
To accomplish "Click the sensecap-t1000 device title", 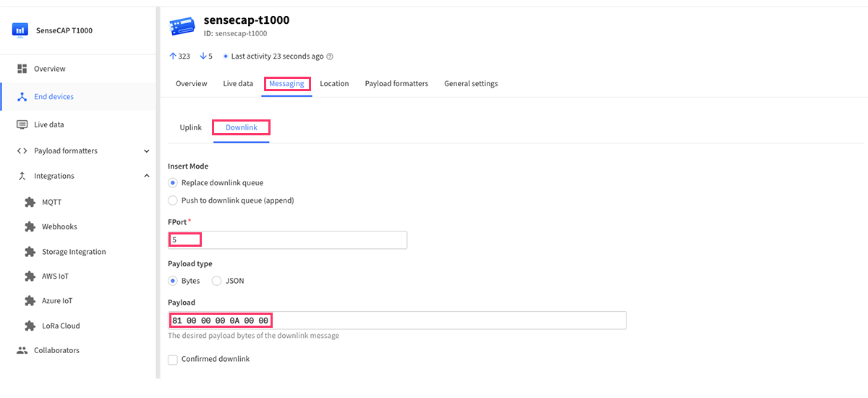I will [247, 20].
